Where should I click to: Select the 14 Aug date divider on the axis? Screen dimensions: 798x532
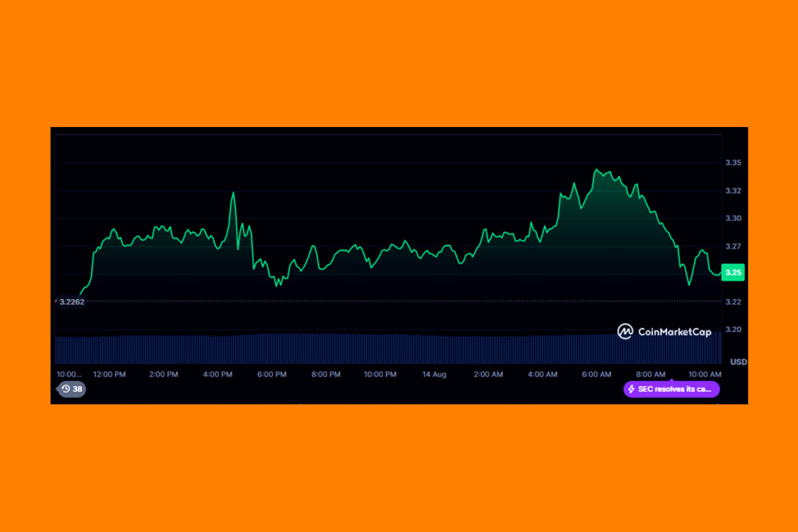434,374
